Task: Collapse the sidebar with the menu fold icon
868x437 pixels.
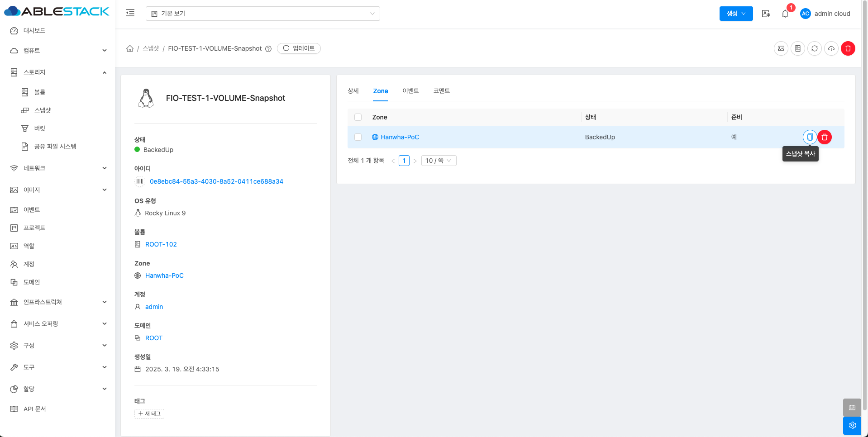Action: 130,13
